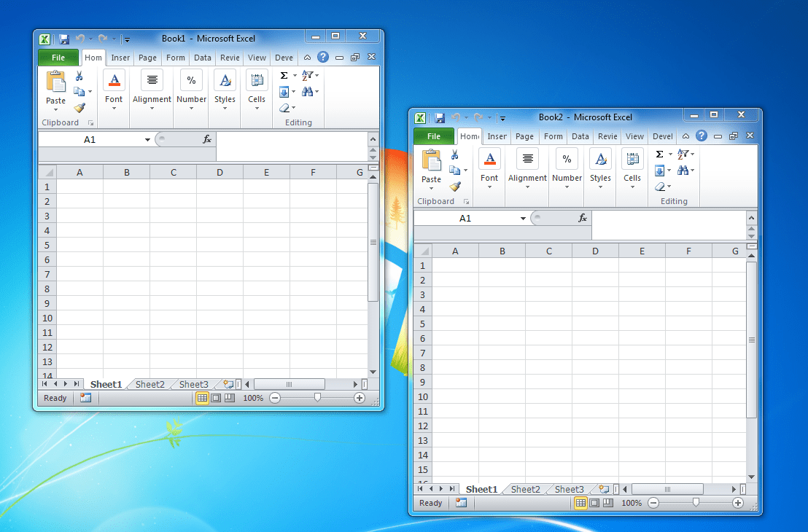Image resolution: width=808 pixels, height=532 pixels.
Task: Open Clipboard dialog launcher in Book1
Action: [x=90, y=123]
